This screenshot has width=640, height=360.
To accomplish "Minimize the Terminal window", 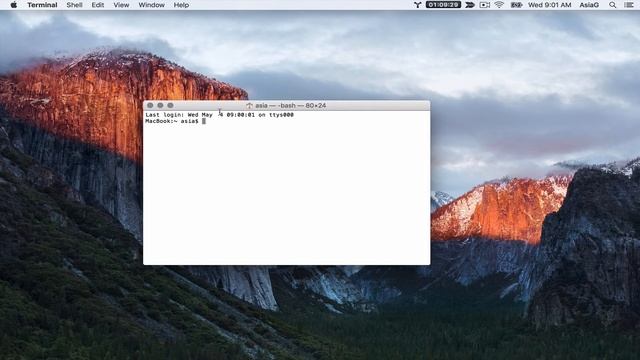I will 160,105.
